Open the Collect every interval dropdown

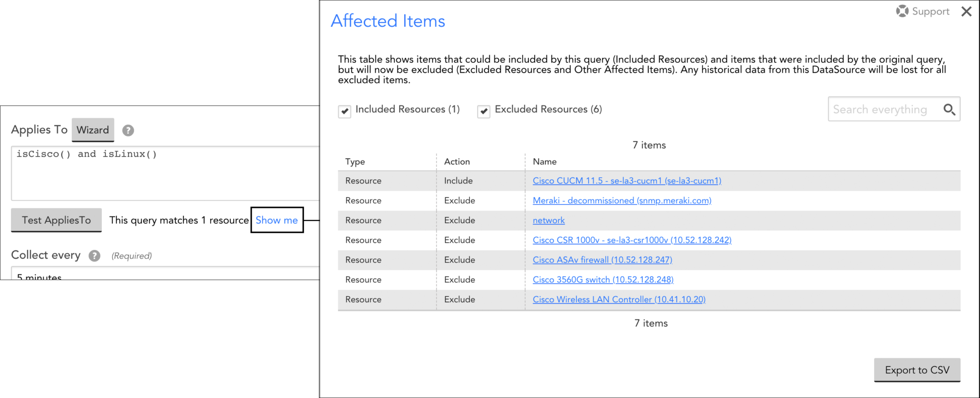pyautogui.click(x=163, y=275)
